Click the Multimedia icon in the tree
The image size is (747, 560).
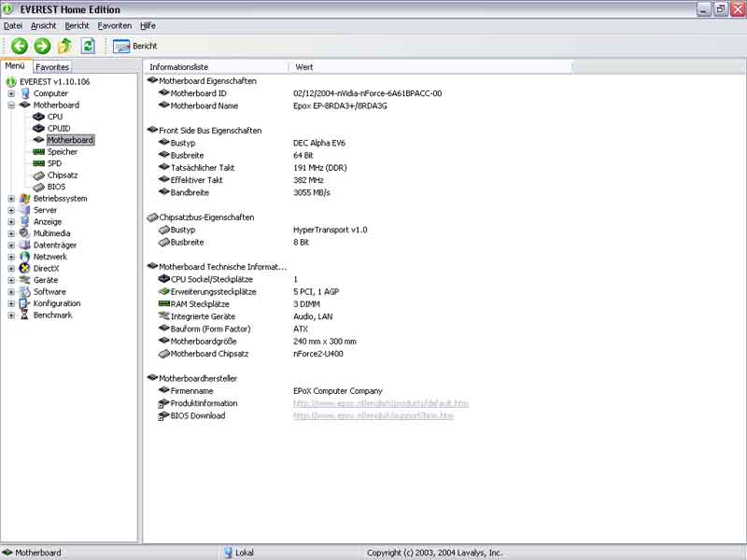[25, 233]
